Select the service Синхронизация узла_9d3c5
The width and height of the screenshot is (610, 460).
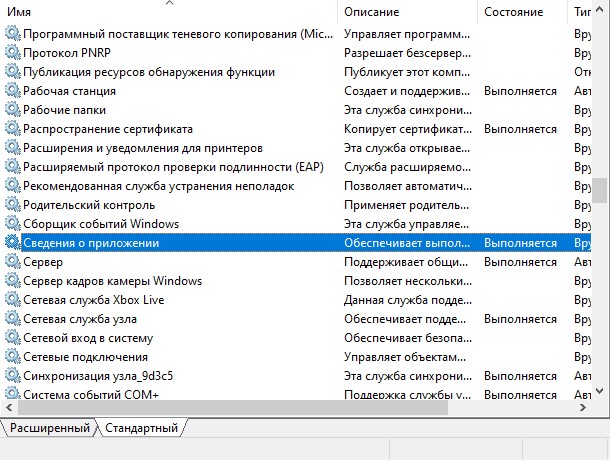click(98, 376)
